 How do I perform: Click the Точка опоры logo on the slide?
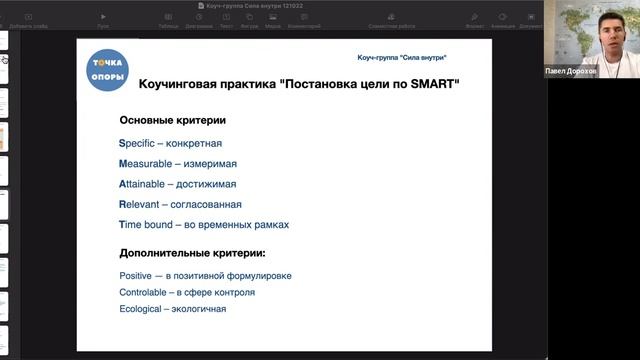pos(107,70)
